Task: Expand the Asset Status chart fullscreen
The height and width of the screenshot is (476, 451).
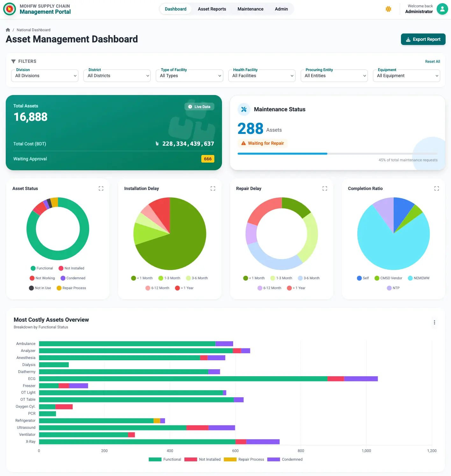Action: [x=101, y=188]
